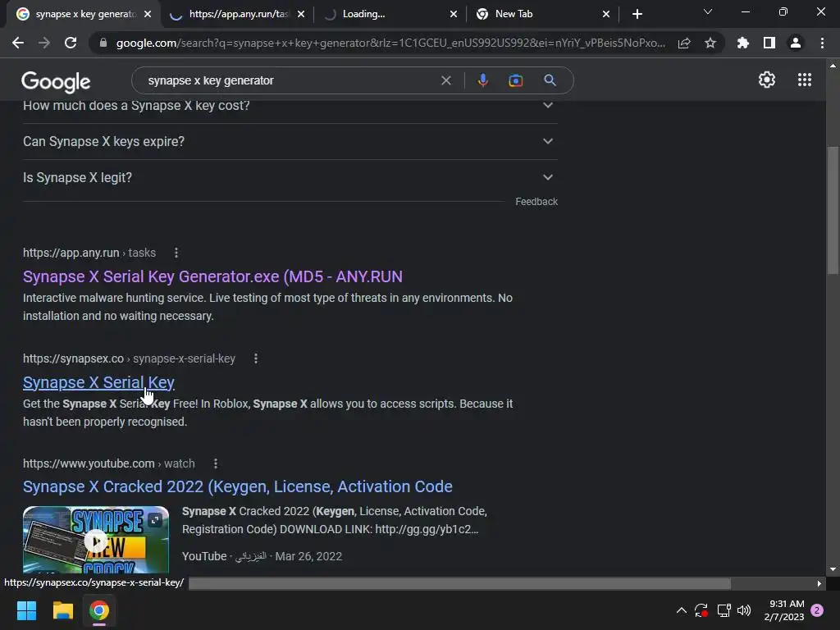This screenshot has width=840, height=630.
Task: Click Chrome icon in taskbar
Action: click(x=99, y=610)
